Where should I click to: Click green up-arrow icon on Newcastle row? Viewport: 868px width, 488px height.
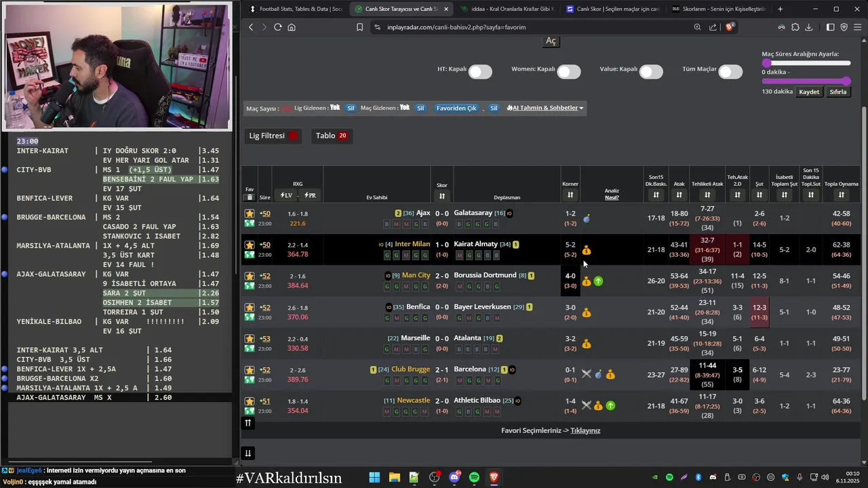[x=610, y=405]
